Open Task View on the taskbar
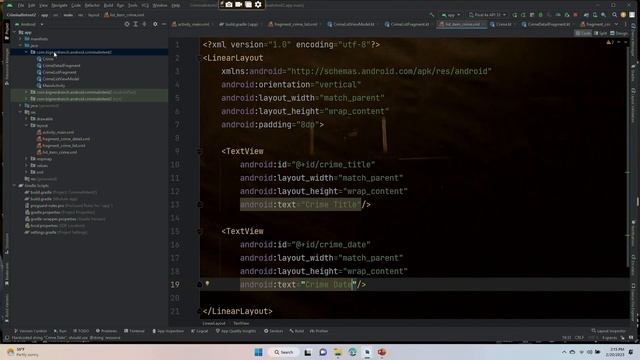 tap(308, 352)
